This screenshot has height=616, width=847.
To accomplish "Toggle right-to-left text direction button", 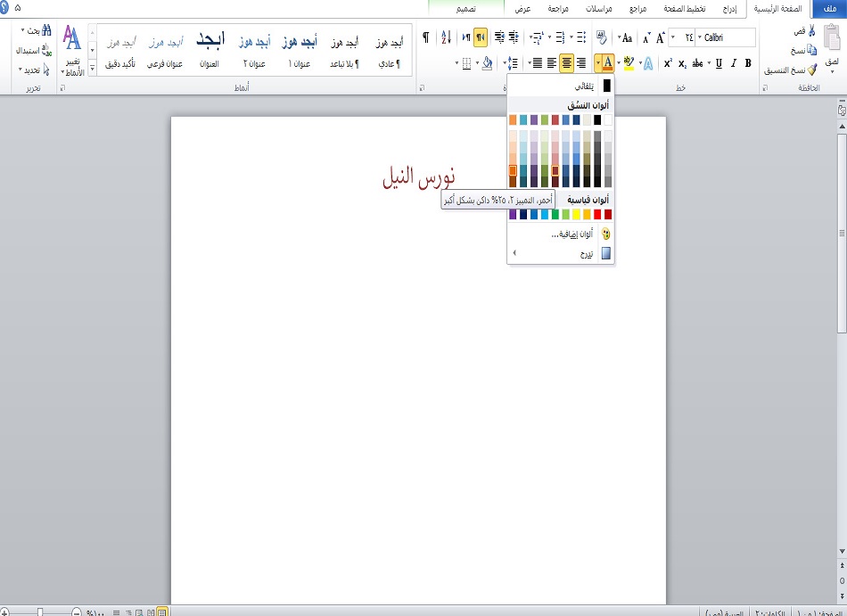I will click(x=481, y=37).
